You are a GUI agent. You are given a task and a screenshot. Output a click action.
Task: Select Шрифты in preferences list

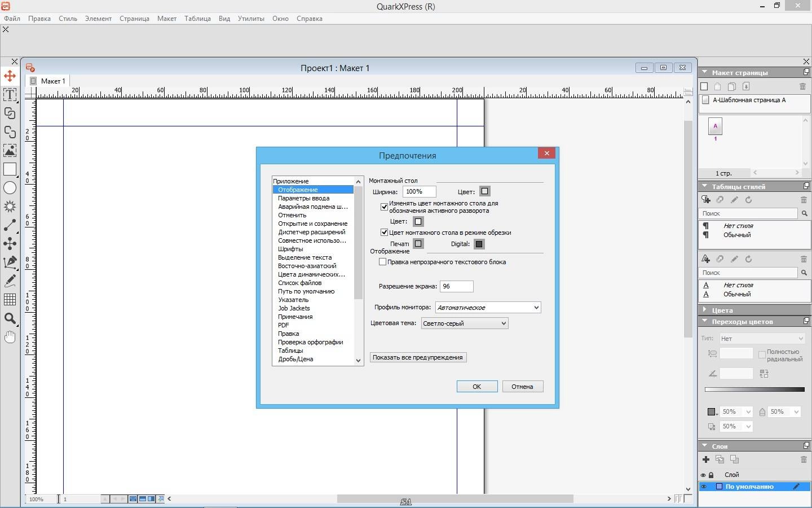290,249
